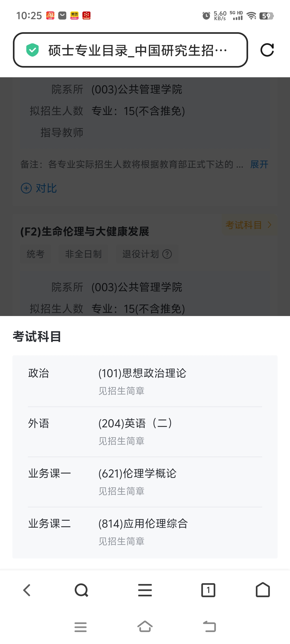Screen dimensions: 290x644
Task: Select the 非全日制 tag
Action: coord(83,254)
